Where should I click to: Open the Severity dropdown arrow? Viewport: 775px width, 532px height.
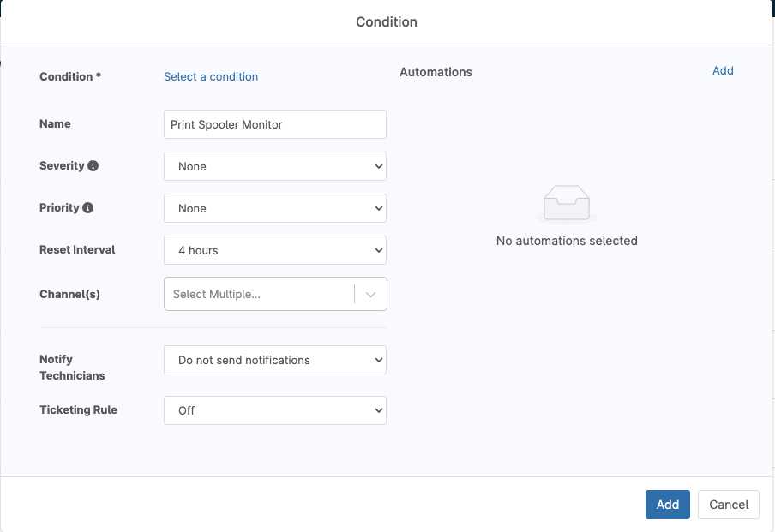click(375, 166)
